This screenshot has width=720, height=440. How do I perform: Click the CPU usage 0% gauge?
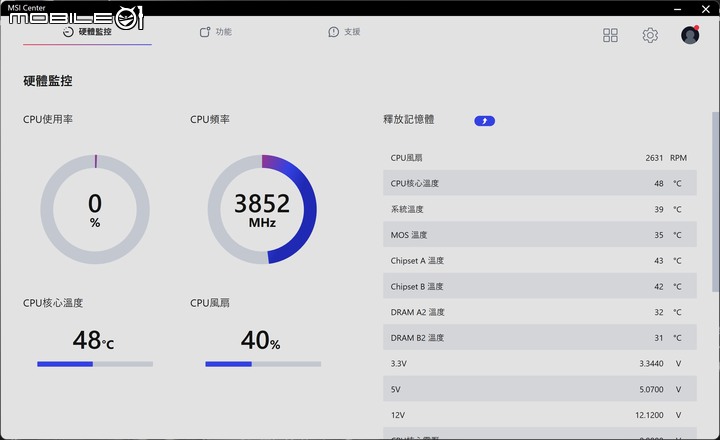click(x=95, y=209)
